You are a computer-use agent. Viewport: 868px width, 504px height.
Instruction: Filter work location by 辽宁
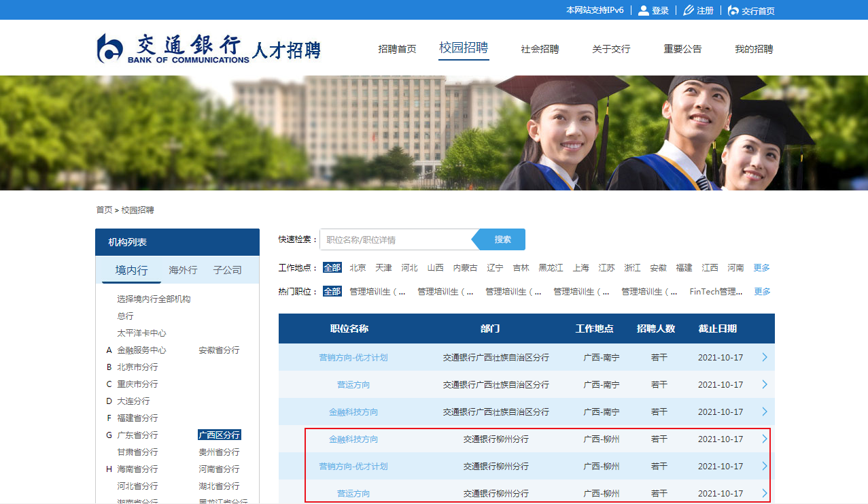click(x=496, y=268)
